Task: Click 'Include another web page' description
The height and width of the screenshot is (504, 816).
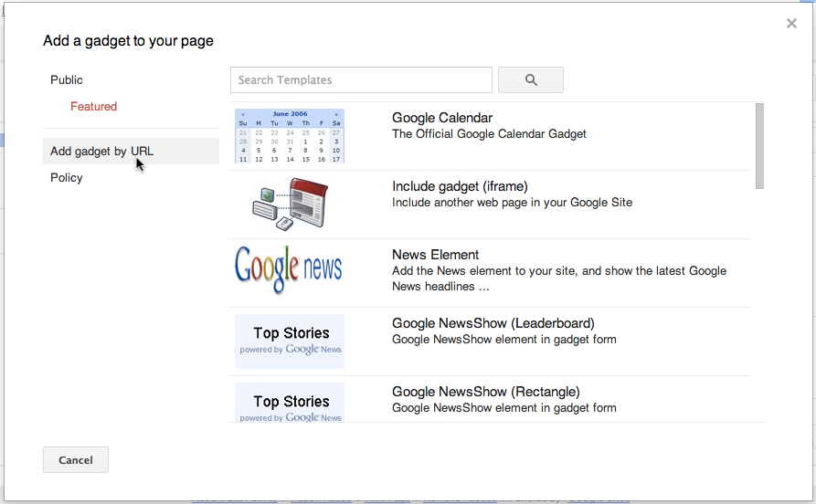Action: tap(512, 203)
